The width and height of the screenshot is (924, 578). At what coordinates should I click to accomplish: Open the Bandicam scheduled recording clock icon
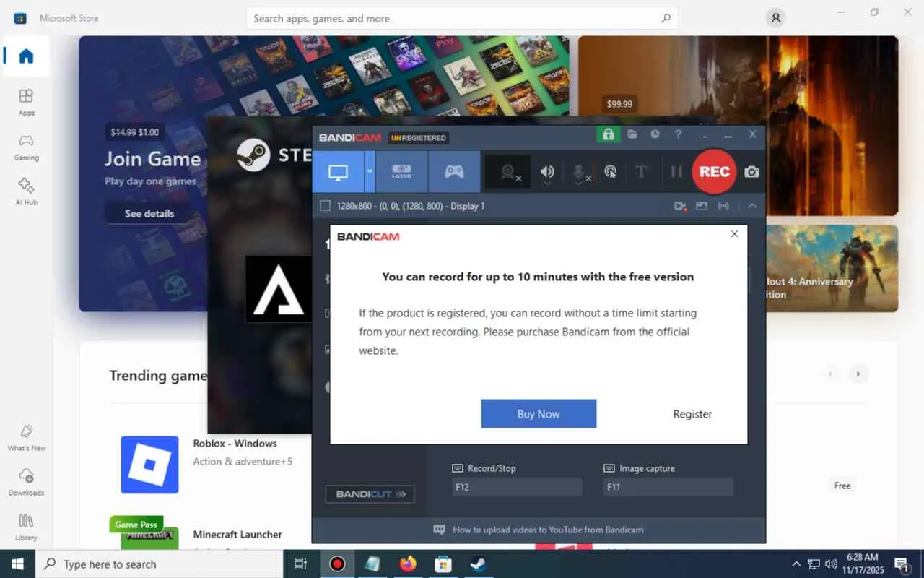coord(655,134)
